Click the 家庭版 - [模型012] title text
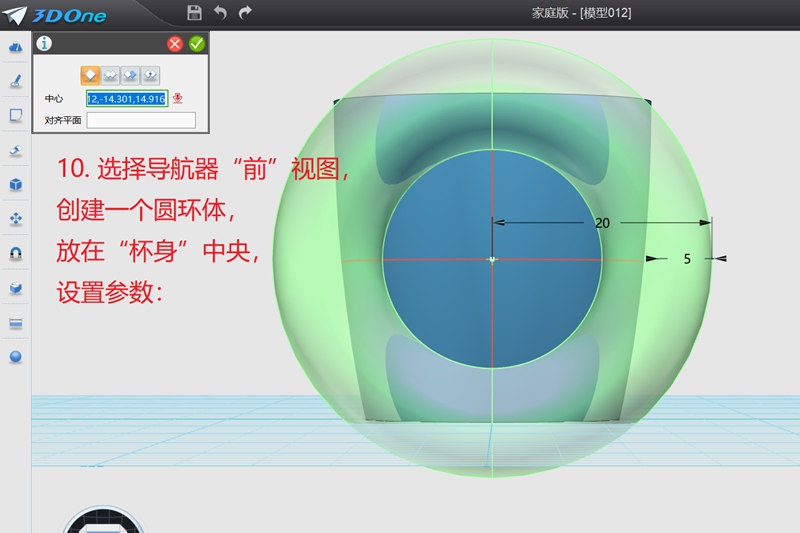800x533 pixels. click(581, 13)
